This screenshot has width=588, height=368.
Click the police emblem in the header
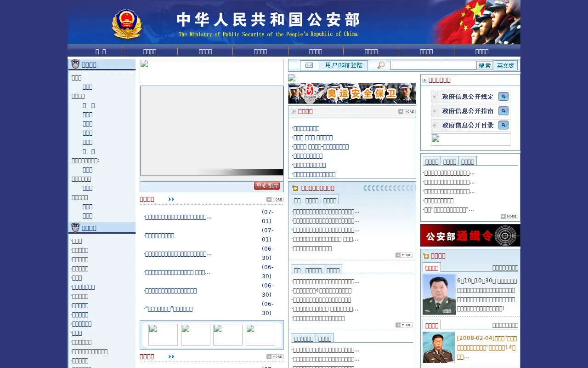pyautogui.click(x=127, y=25)
